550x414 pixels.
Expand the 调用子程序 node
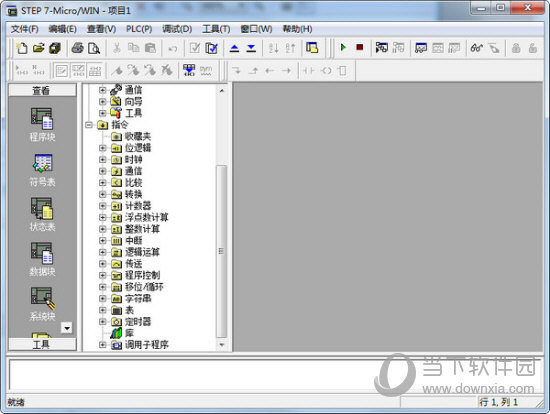[x=102, y=345]
